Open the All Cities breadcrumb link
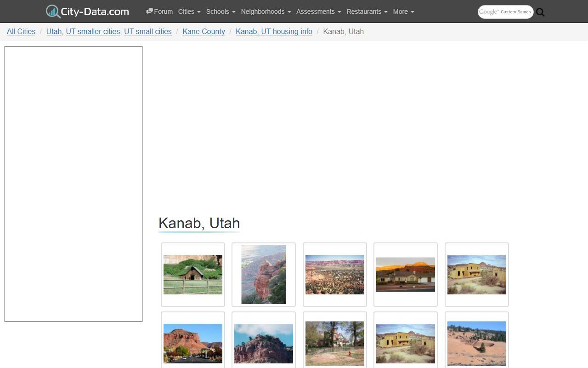Viewport: 588px width, 368px height. tap(21, 31)
